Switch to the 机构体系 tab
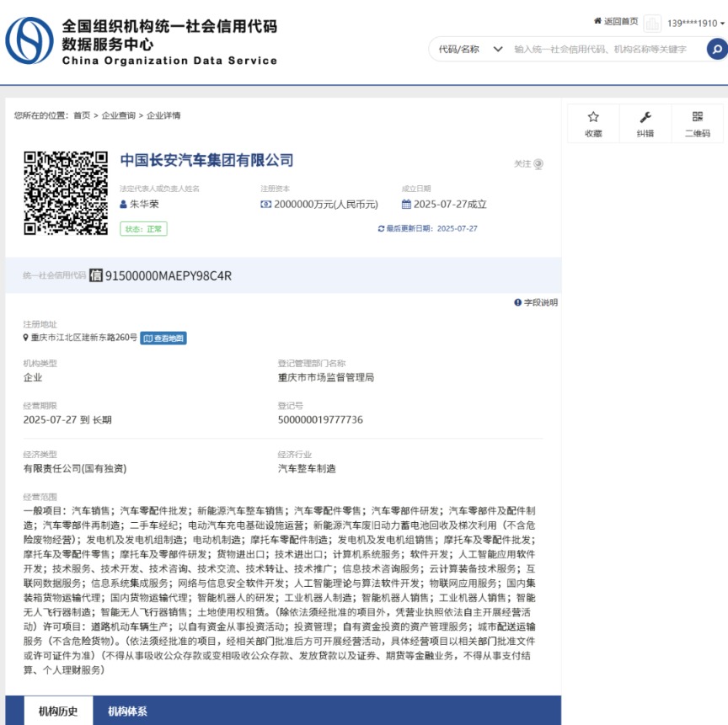The height and width of the screenshot is (725, 728). [x=127, y=711]
